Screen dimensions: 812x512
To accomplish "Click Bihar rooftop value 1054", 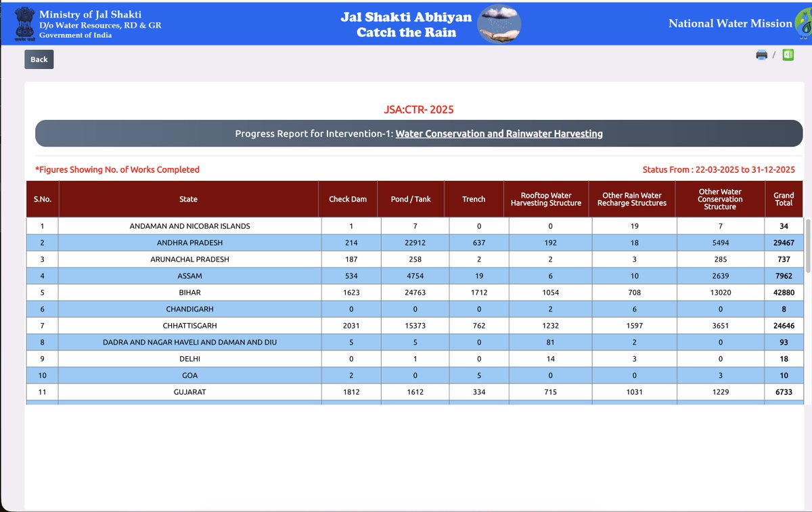I will (550, 293).
